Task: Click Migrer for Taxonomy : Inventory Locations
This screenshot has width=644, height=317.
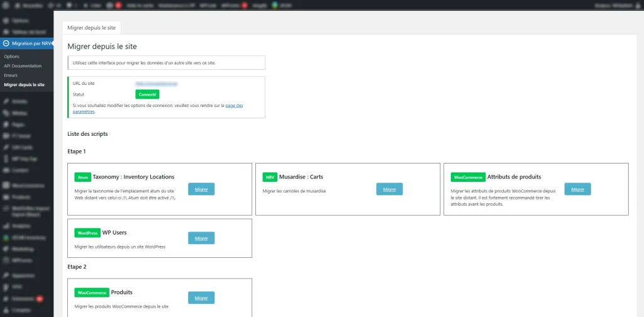Action: tap(201, 189)
